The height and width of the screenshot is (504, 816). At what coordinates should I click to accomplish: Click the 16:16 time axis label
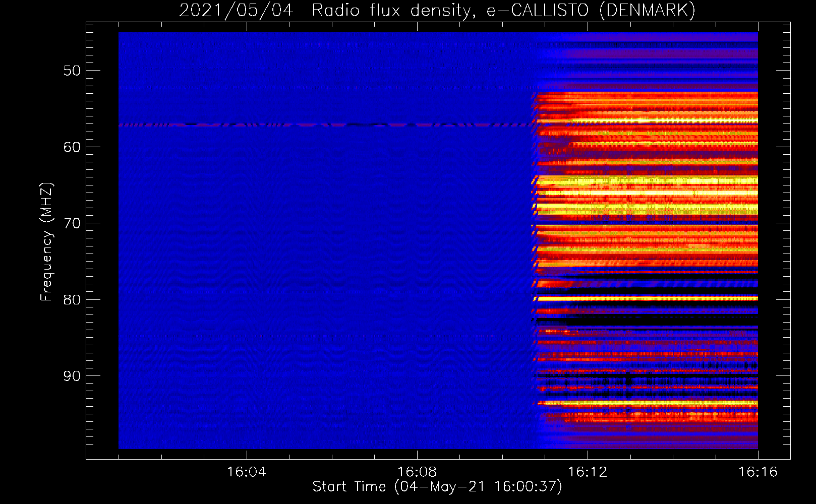[x=758, y=472]
